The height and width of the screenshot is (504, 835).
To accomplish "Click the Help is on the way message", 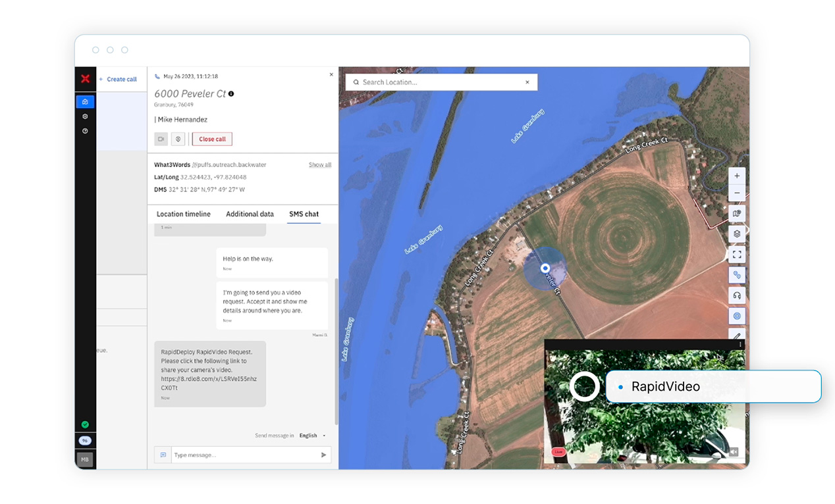I will (x=272, y=263).
